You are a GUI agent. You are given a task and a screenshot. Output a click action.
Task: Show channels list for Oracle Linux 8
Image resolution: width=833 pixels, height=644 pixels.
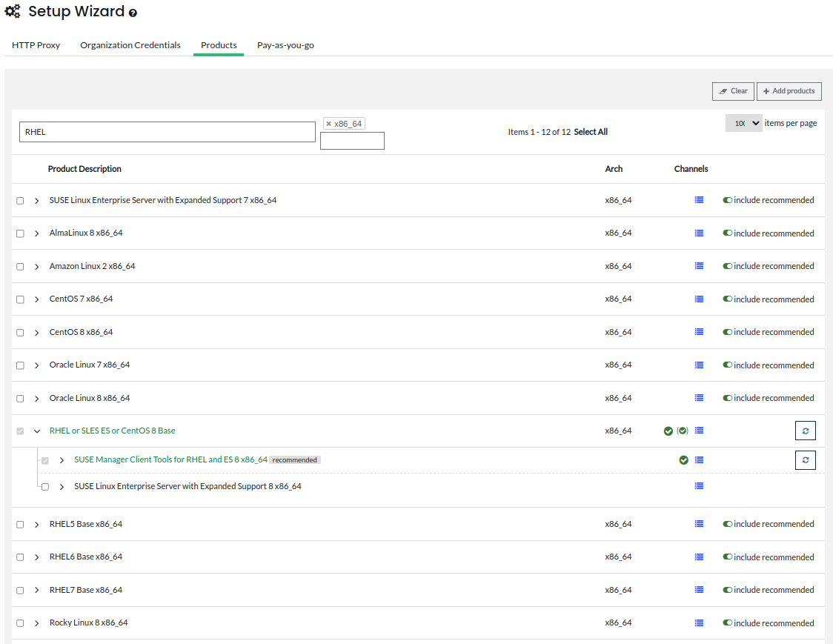point(699,397)
